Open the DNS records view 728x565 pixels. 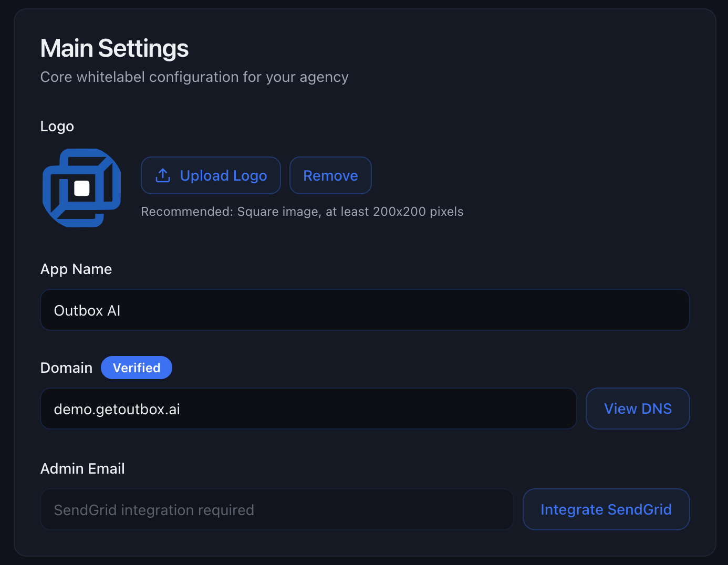pos(637,409)
